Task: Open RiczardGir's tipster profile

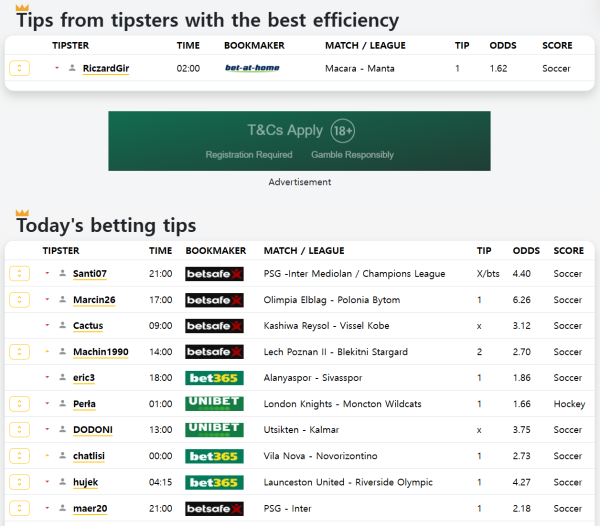Action: pyautogui.click(x=105, y=68)
